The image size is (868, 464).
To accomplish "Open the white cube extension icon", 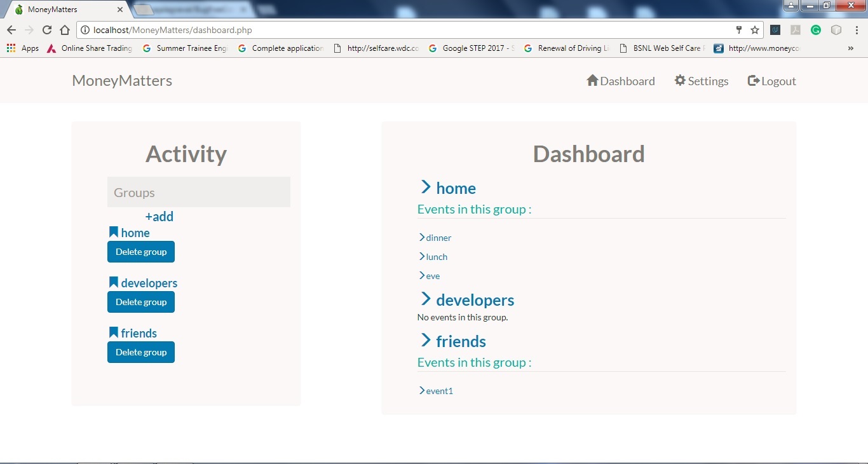I will pos(836,30).
